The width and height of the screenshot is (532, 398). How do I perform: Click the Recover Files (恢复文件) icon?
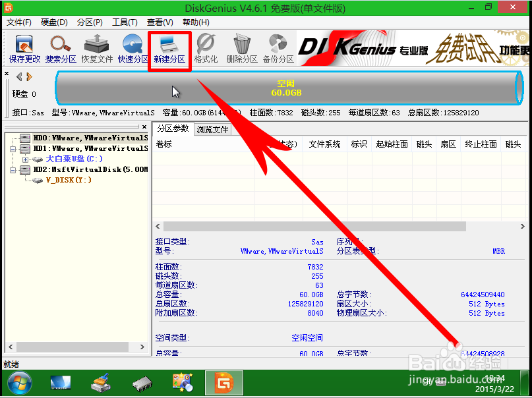click(x=97, y=49)
